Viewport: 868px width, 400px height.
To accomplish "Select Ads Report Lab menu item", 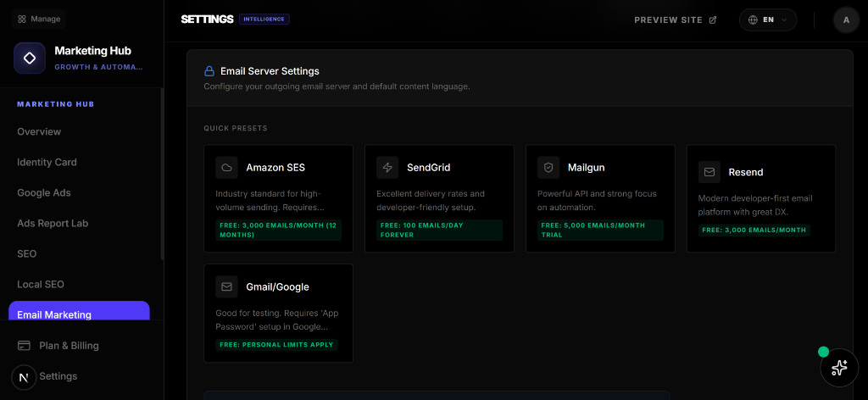I will click(x=53, y=224).
